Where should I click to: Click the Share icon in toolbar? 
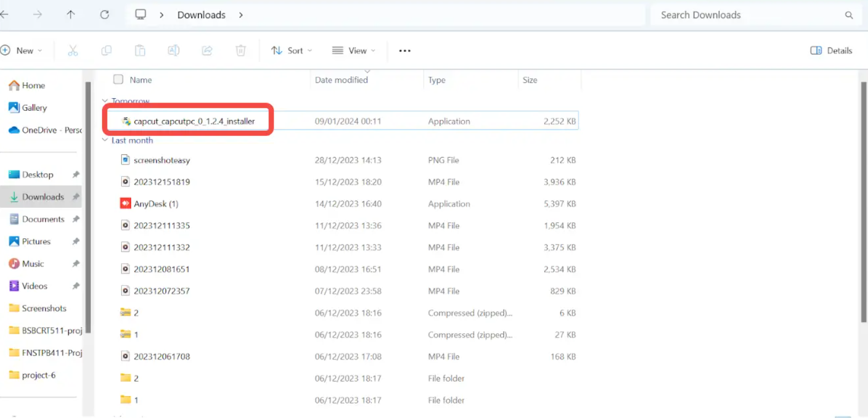coord(207,51)
